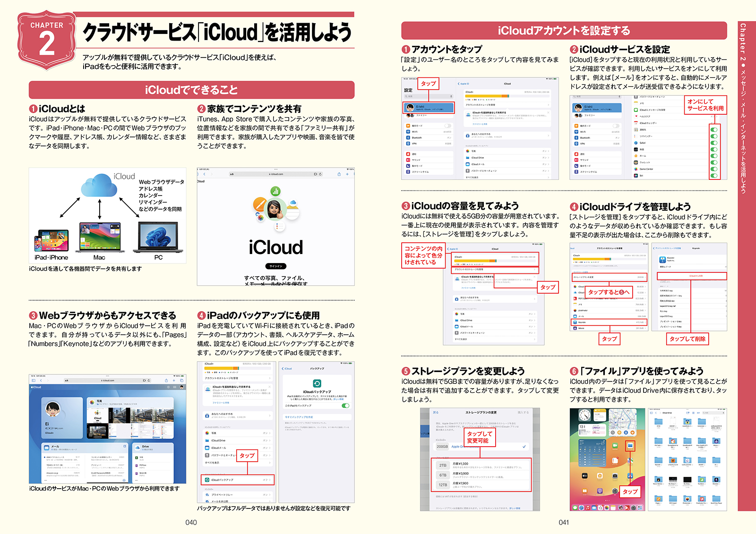
Task: Open アカウントのストレージを管理 chevron in step 1 screenshot
Action: click(548, 105)
